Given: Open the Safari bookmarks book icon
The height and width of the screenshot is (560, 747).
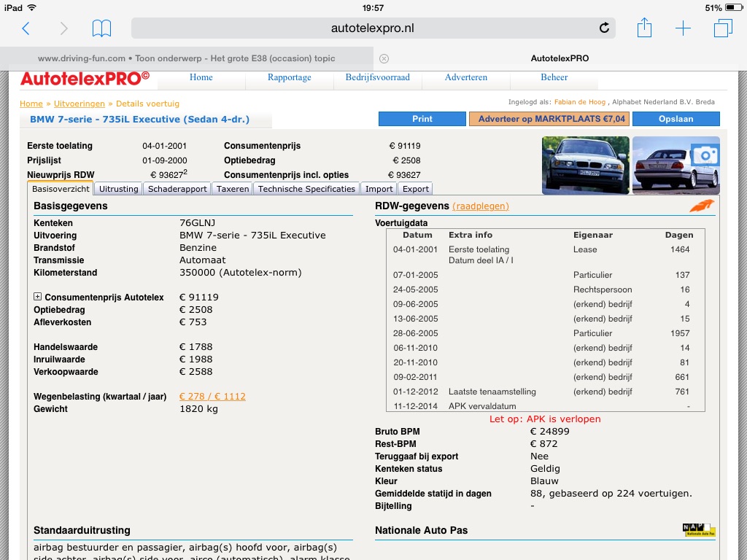Looking at the screenshot, I should click(x=101, y=28).
